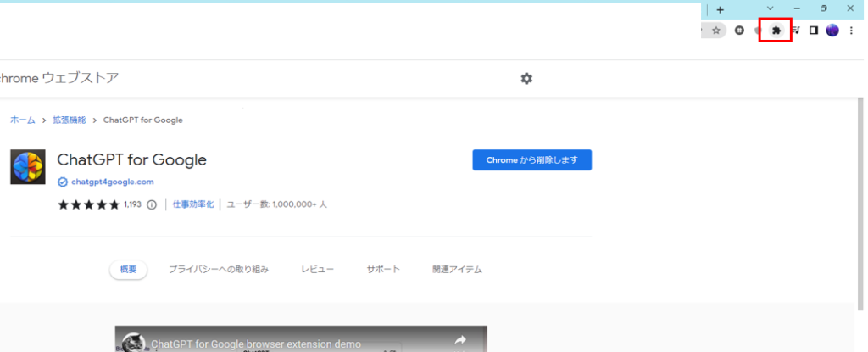Click the rating info icon beside 1,193
868x352 pixels.
point(152,204)
